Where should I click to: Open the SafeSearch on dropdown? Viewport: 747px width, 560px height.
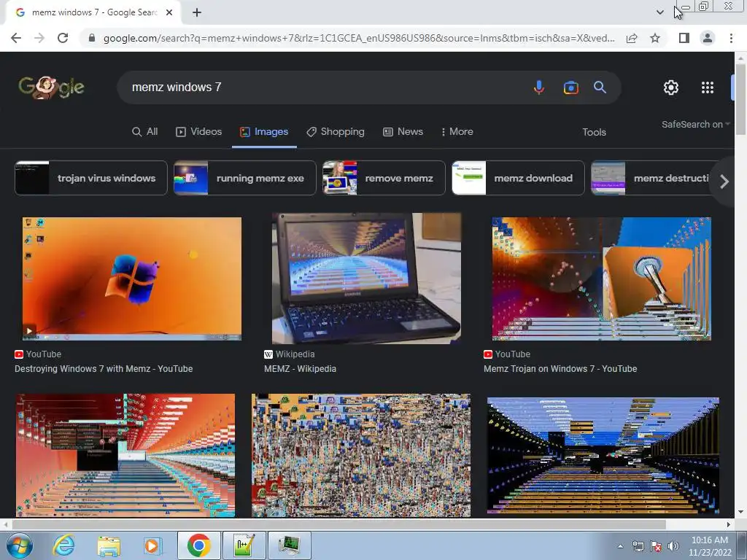695,124
